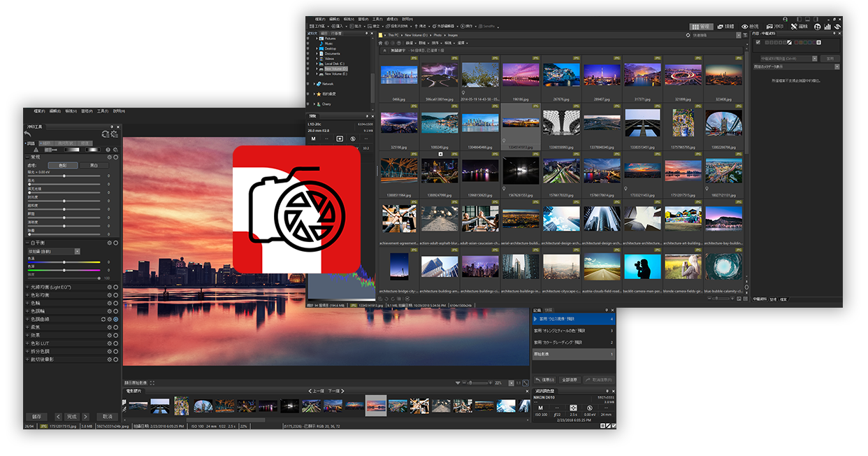Expand the 色彩均衡 section

27,295
